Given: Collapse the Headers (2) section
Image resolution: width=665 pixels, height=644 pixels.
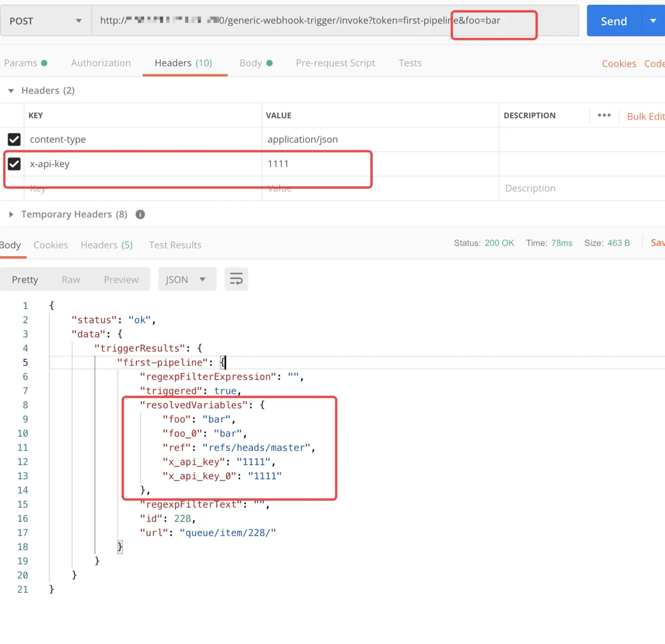Looking at the screenshot, I should tap(11, 91).
